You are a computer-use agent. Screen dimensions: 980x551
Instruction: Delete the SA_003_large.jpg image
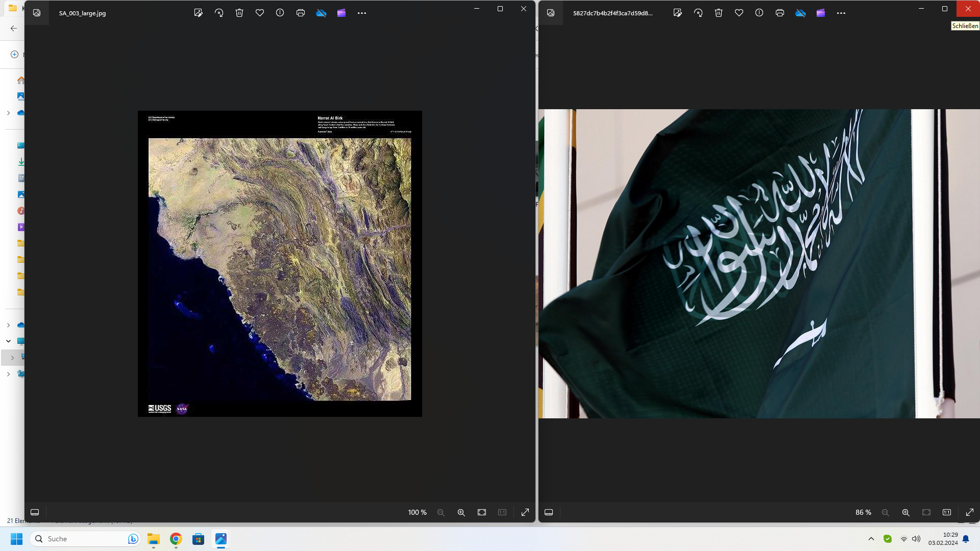pos(239,13)
